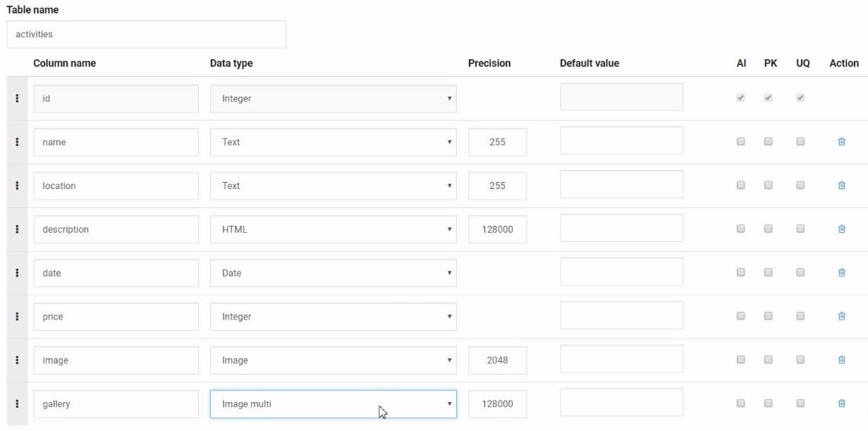Click drag handle dots beside price row
Screen dimensions: 868x431
pos(17,317)
